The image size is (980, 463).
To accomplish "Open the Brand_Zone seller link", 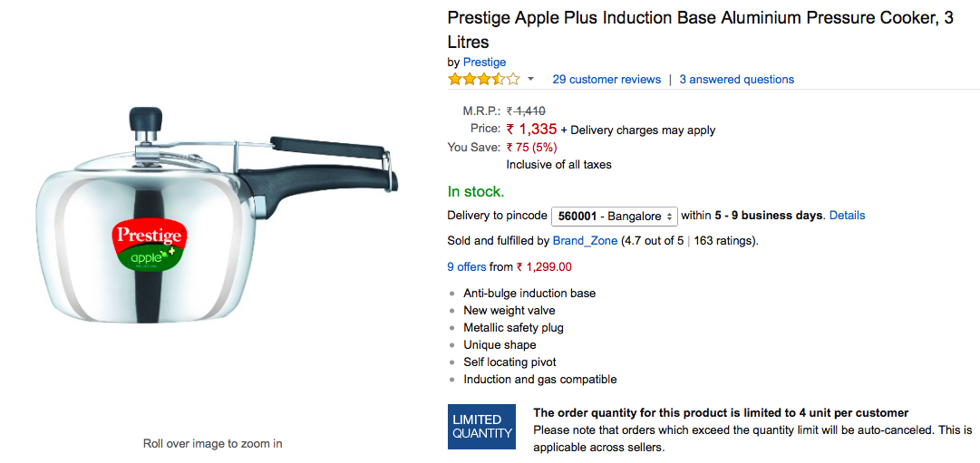I will (585, 241).
